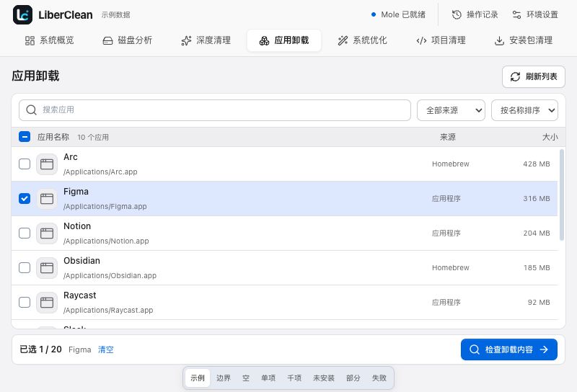
Task: Click the 已选 1 / 20 counter
Action: click(x=40, y=349)
